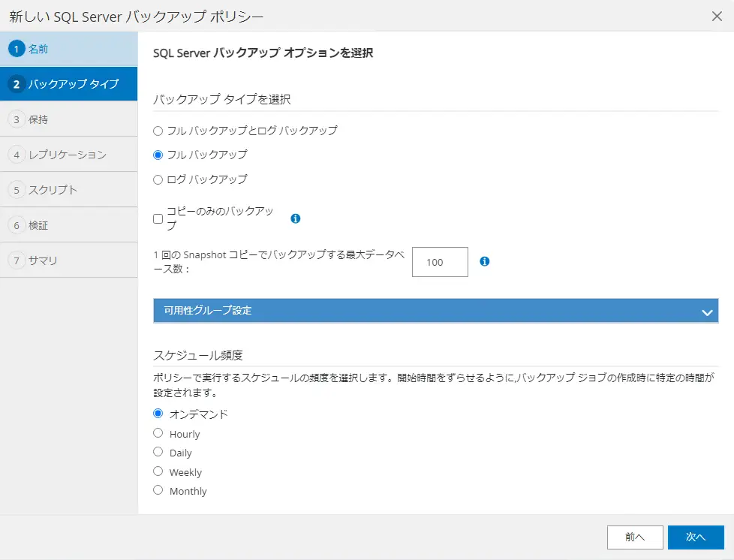Image resolution: width=734 pixels, height=560 pixels.
Task: Select オンデマンド schedule frequency
Action: pos(158,413)
